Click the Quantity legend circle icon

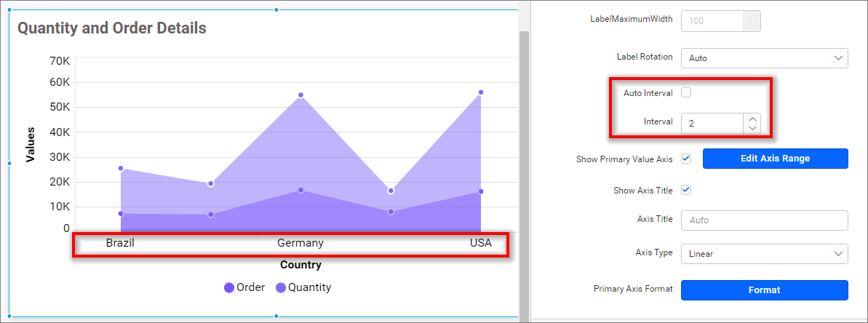[x=281, y=287]
